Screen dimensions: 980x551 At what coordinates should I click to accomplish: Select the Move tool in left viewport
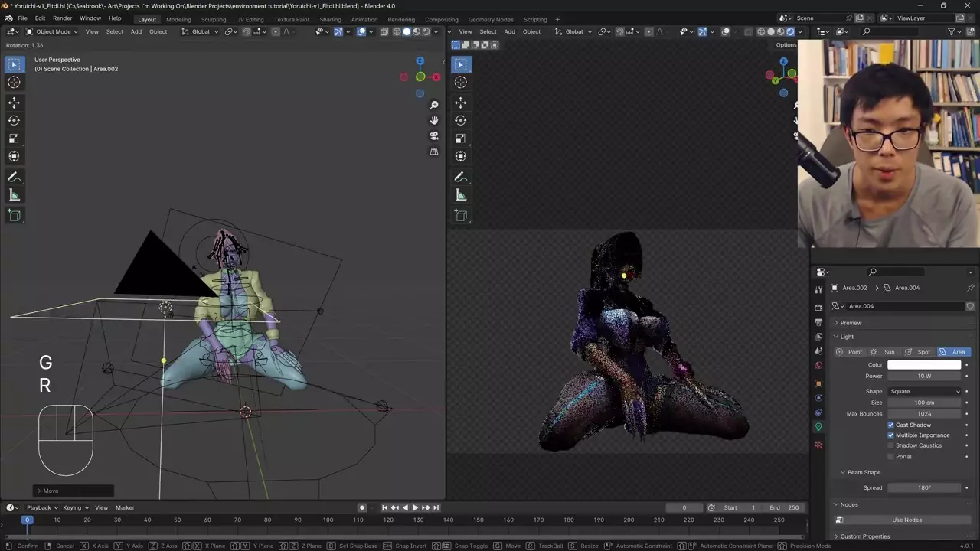click(x=14, y=103)
